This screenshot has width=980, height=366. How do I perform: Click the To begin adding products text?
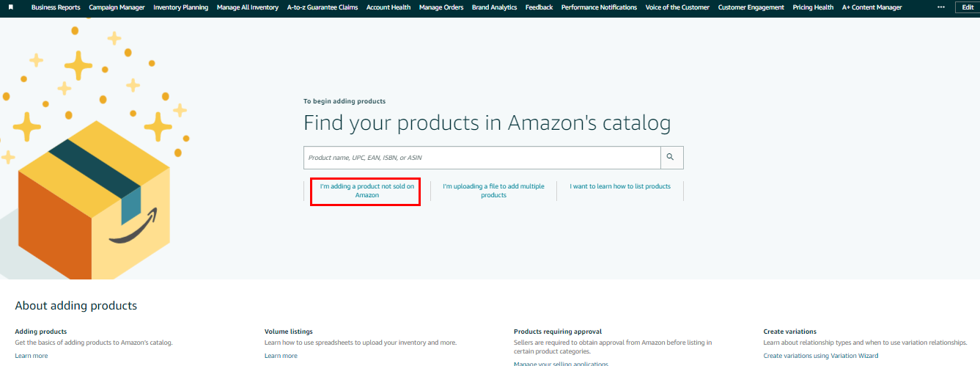(345, 101)
